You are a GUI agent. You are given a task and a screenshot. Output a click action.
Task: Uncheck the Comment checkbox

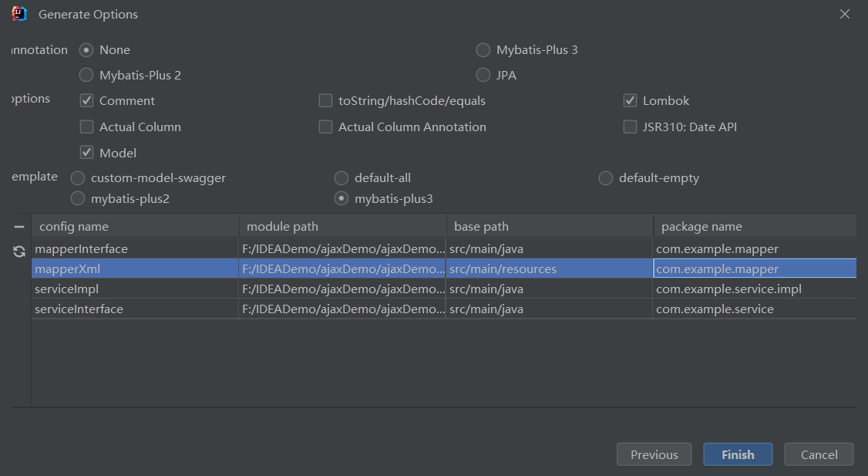(86, 101)
